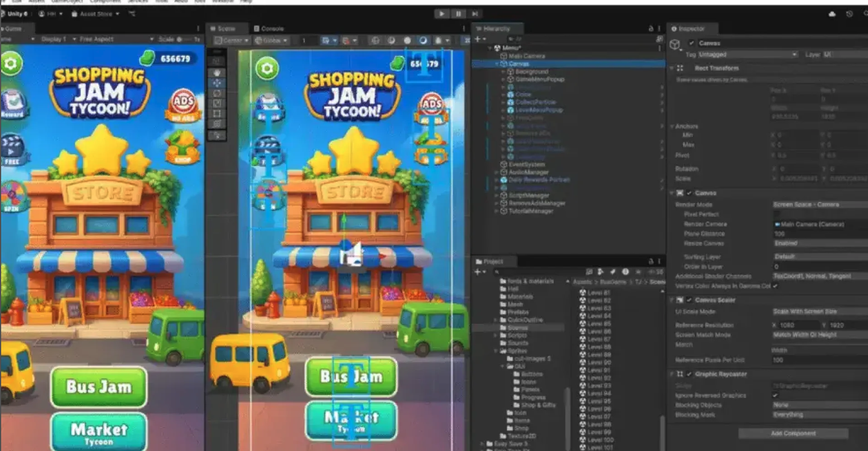Open the Render Mode dropdown

click(x=820, y=204)
